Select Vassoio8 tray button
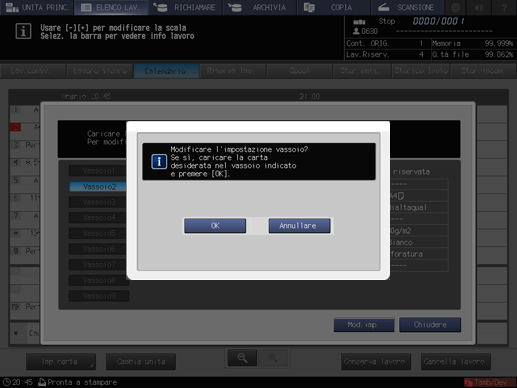 coord(99,280)
